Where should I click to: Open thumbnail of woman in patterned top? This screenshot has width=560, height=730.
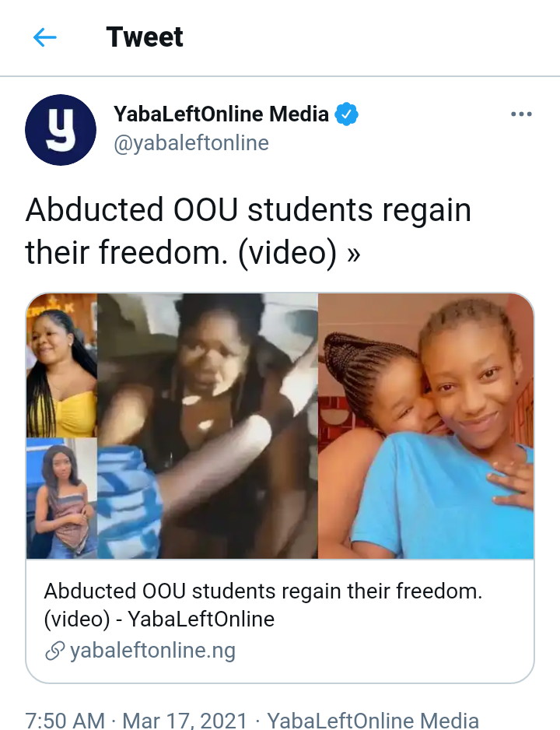coord(62,498)
